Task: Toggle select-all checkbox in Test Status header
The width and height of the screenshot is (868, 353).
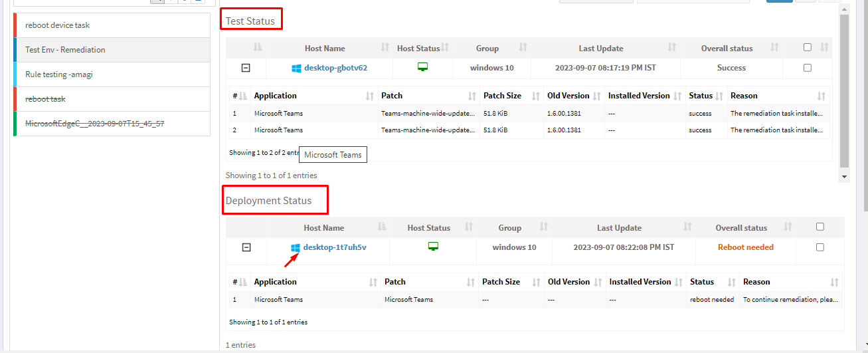Action: 807,47
